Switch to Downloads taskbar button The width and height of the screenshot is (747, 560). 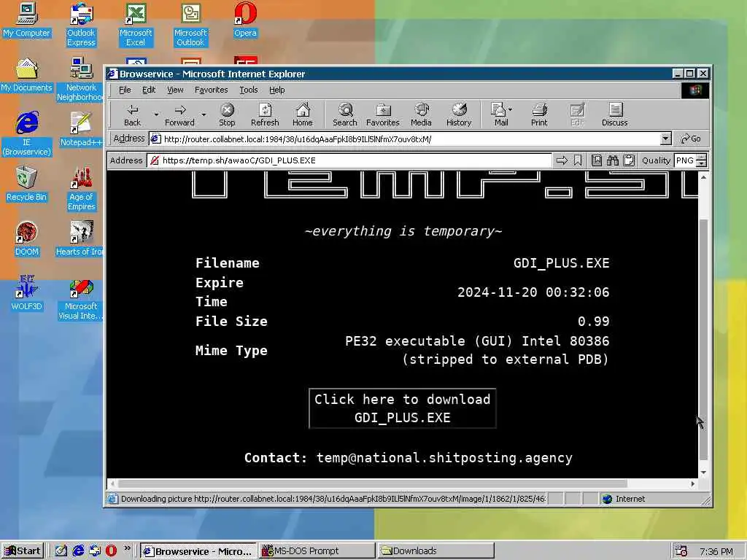coord(436,551)
